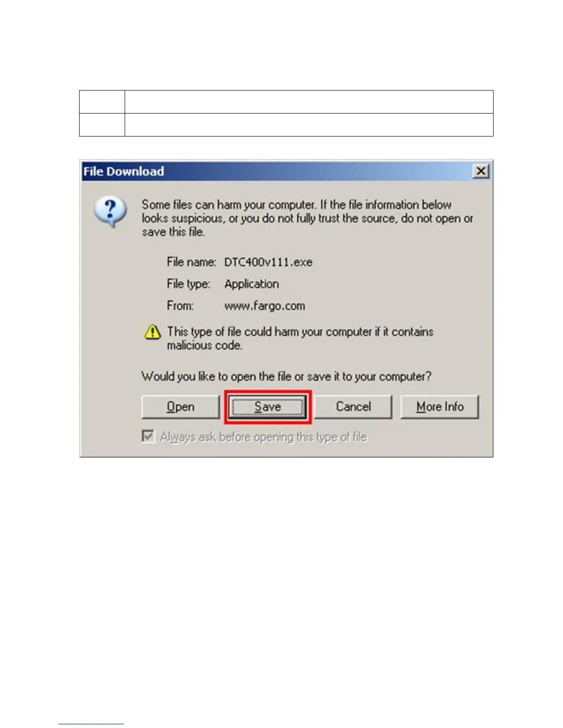Click the blue underlined link at page bottom

click(91, 724)
